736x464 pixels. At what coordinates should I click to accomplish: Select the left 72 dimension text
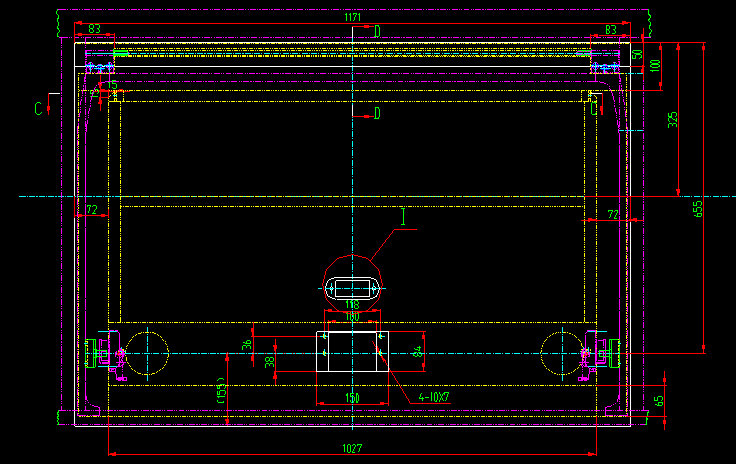[x=92, y=210]
